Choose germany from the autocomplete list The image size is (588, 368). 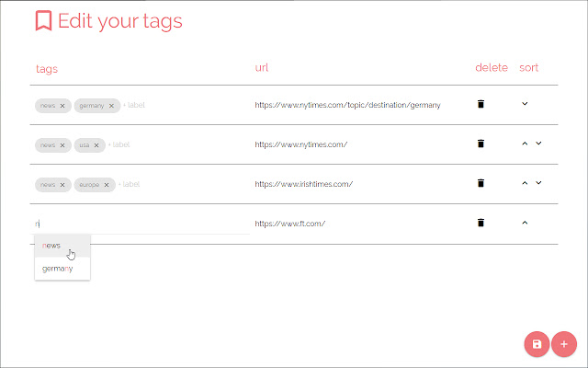57,269
